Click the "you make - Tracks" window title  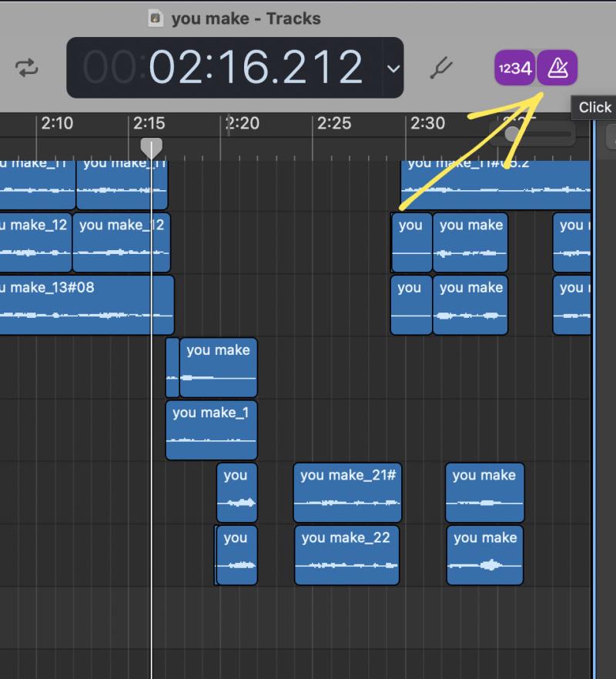click(246, 18)
